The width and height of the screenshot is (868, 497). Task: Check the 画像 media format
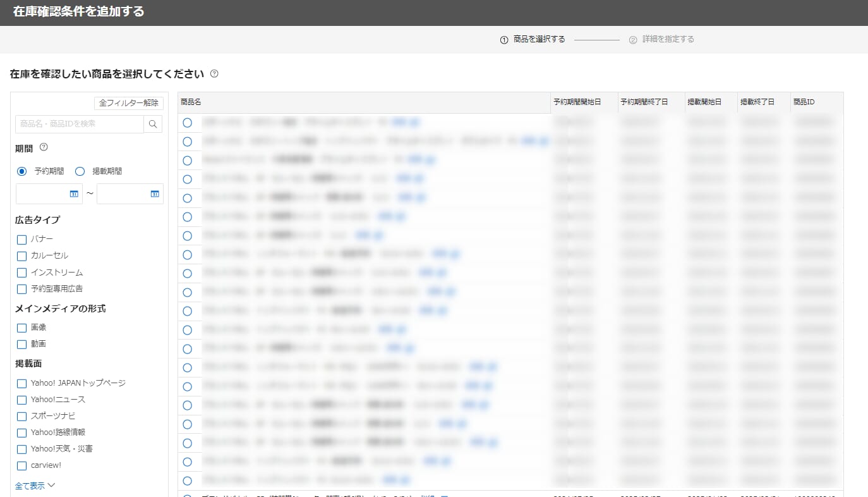pos(21,328)
